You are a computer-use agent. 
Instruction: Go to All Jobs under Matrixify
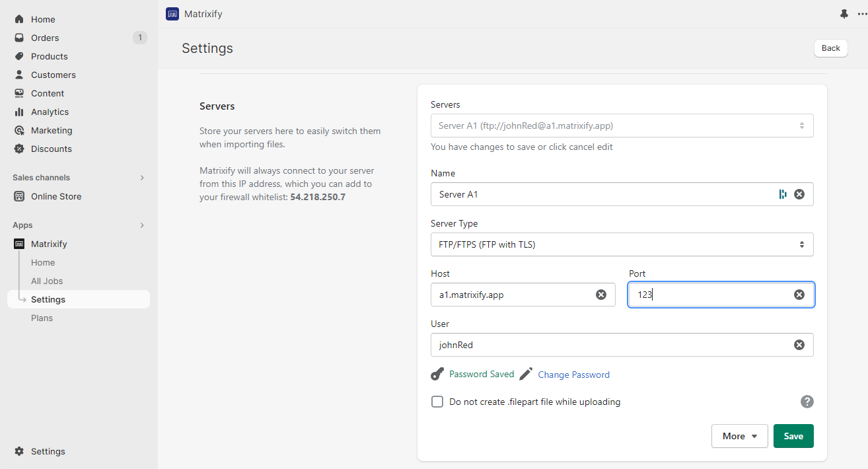(47, 281)
